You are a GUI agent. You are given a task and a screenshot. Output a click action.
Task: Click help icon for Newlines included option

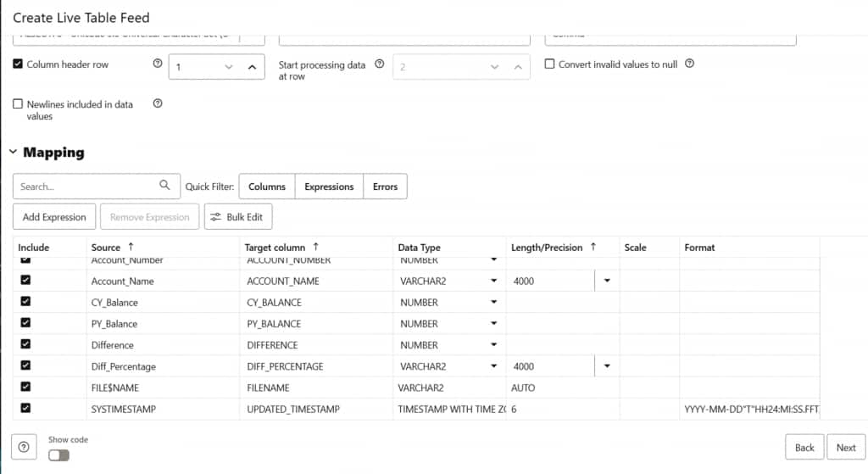(x=157, y=103)
